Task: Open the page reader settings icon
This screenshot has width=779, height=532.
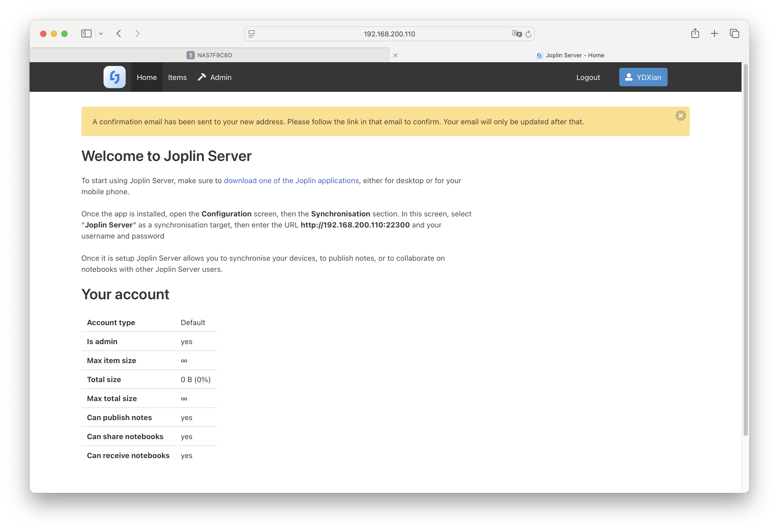Action: (251, 34)
